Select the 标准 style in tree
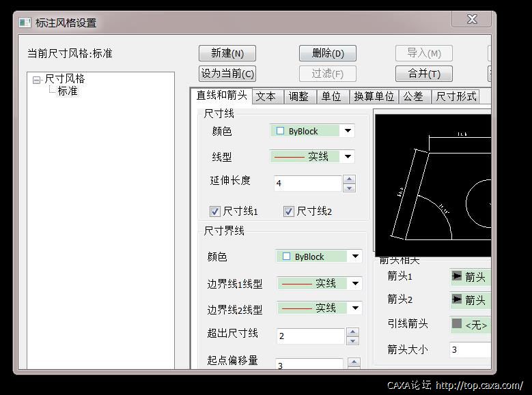Viewport: 532px width, 395px height. point(68,91)
